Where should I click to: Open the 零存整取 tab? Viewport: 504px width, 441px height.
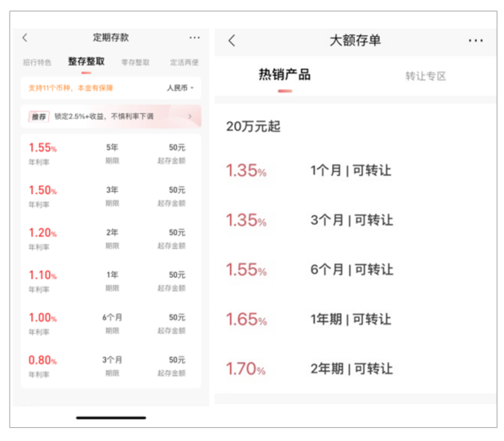(135, 62)
